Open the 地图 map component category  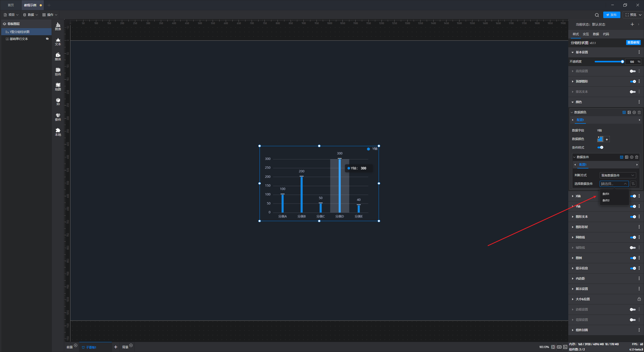tap(58, 86)
